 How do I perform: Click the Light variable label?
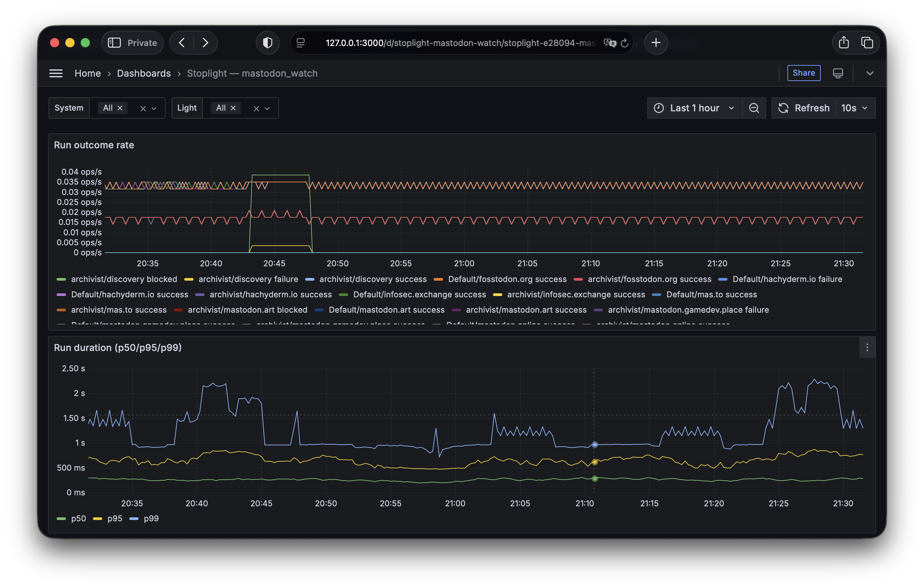(x=187, y=108)
